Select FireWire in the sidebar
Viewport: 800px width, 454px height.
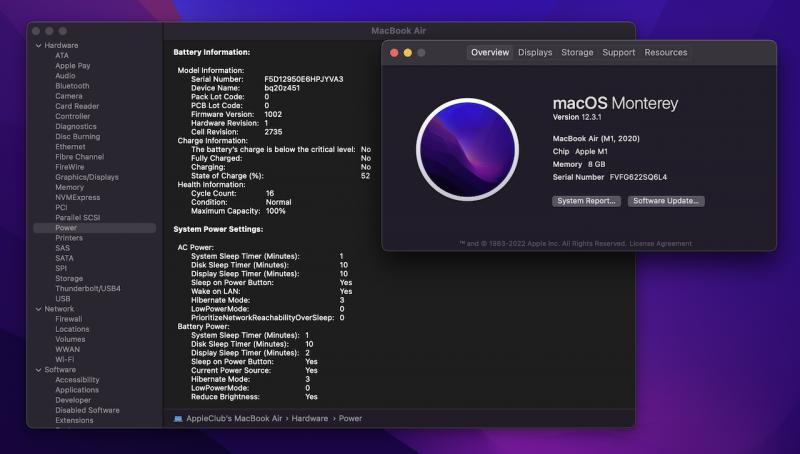pyautogui.click(x=70, y=167)
